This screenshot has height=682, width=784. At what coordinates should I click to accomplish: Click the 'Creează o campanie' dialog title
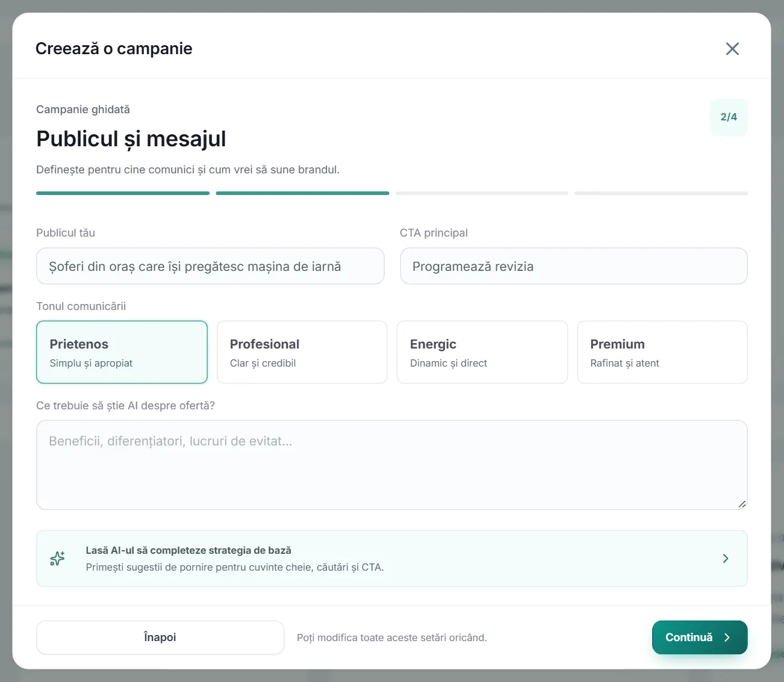(114, 49)
